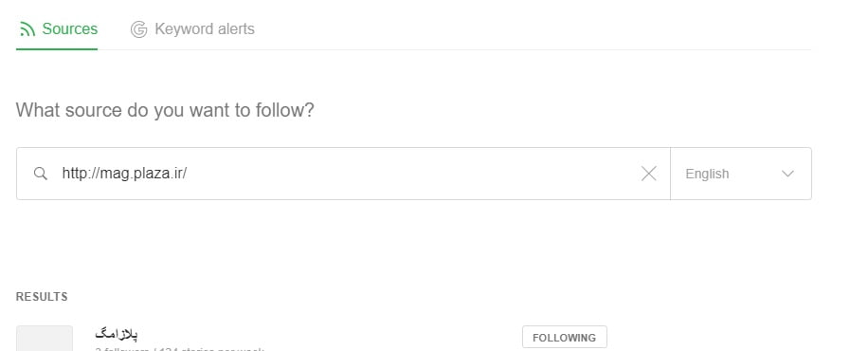The height and width of the screenshot is (351, 868).
Task: Click the green underline beneath Sources
Action: 57,48
